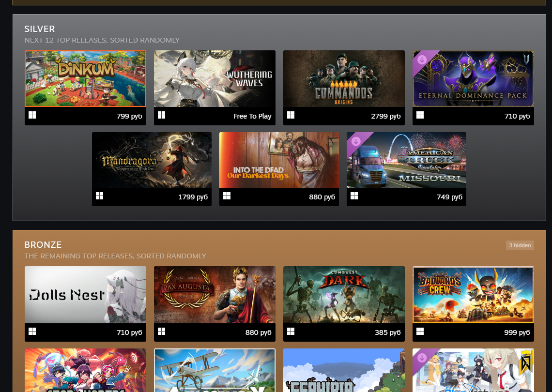Open the Commandos Origins game capsule
This screenshot has height=392, width=552.
[x=344, y=78]
